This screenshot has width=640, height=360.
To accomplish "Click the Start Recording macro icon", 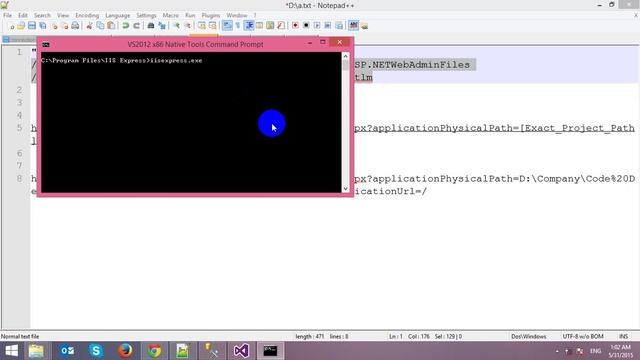I will 295,26.
